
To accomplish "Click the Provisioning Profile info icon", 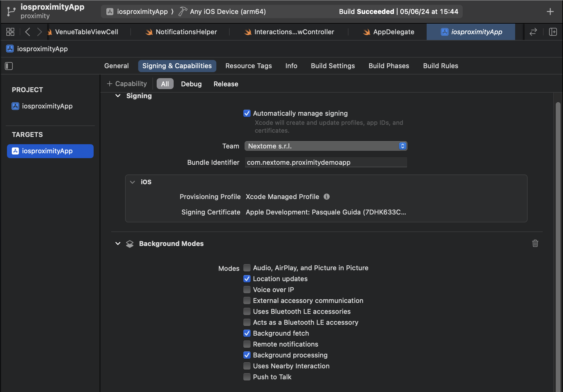I will pyautogui.click(x=326, y=197).
